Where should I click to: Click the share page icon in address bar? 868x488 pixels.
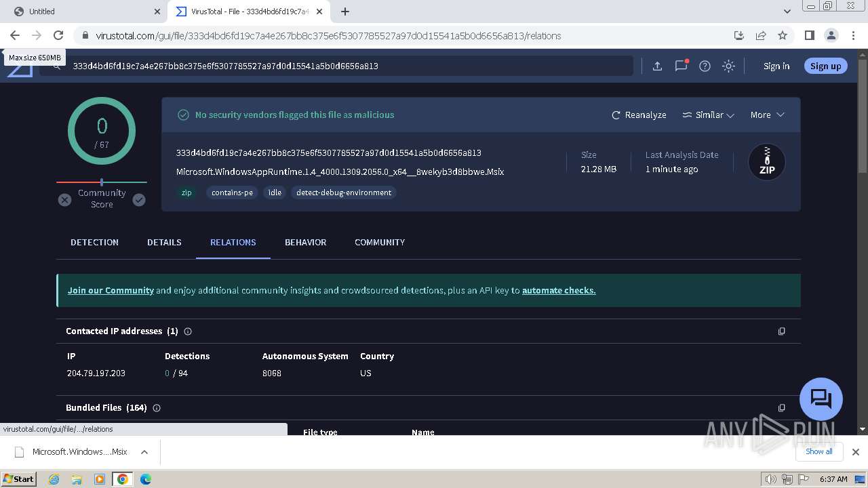click(761, 35)
